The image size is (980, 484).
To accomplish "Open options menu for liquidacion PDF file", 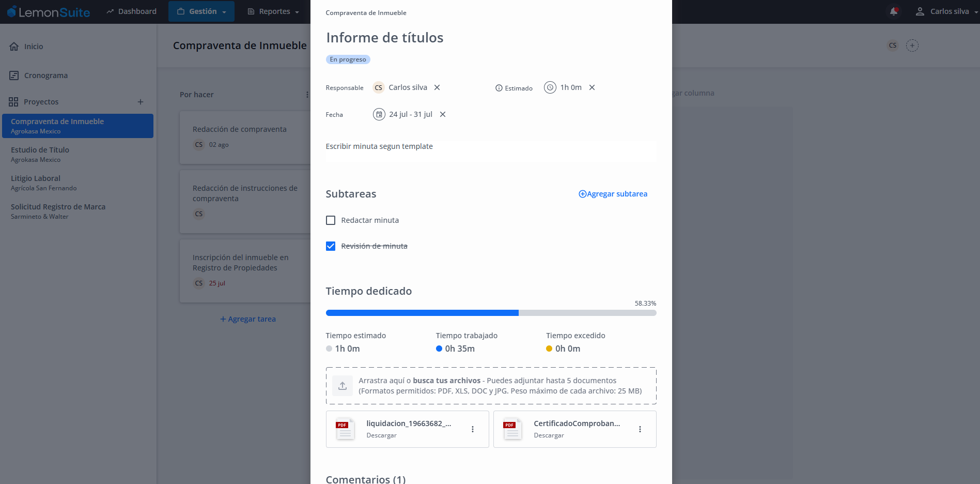I will pos(473,429).
